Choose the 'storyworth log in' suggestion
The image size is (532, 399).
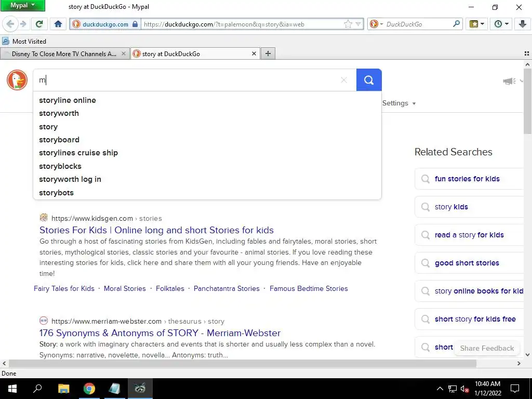point(207,179)
